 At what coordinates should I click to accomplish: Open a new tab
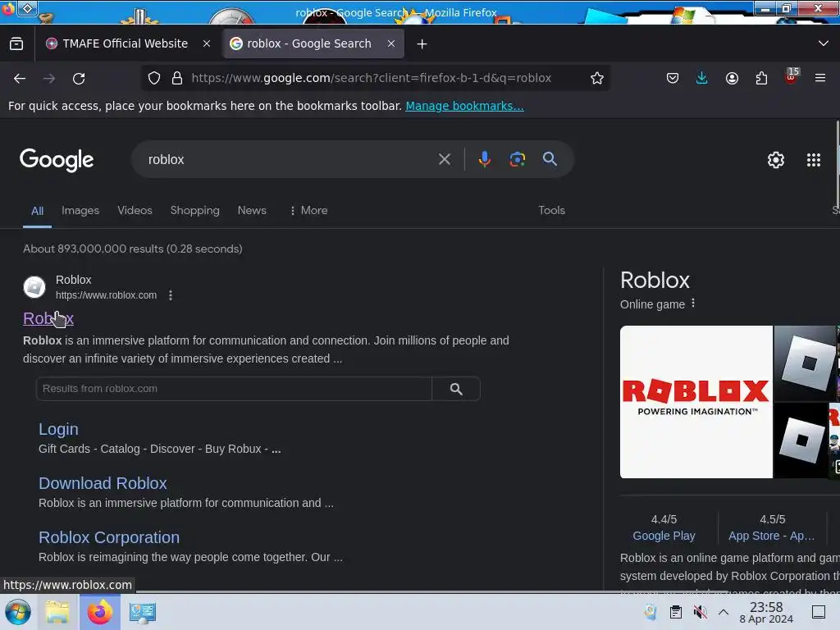(422, 44)
